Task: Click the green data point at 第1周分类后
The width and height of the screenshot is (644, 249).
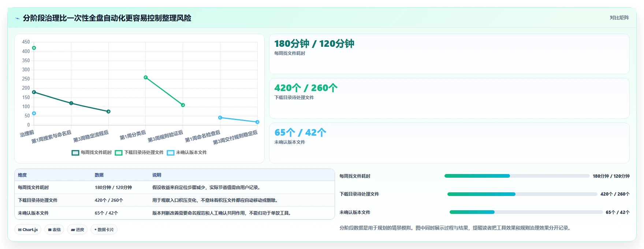Action: (146, 78)
